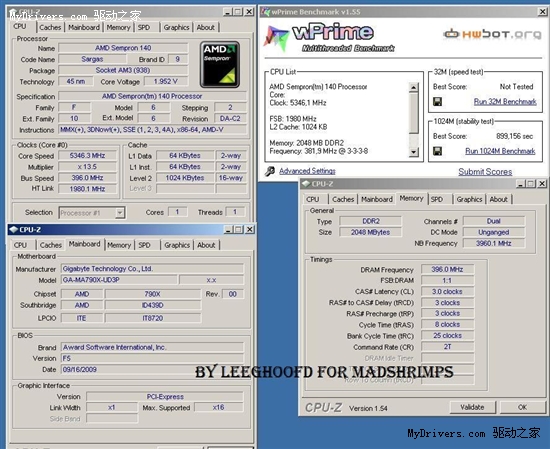Image resolution: width=550 pixels, height=449 pixels.
Task: Open the Processor #1 selection dropdown
Action: [x=120, y=213]
